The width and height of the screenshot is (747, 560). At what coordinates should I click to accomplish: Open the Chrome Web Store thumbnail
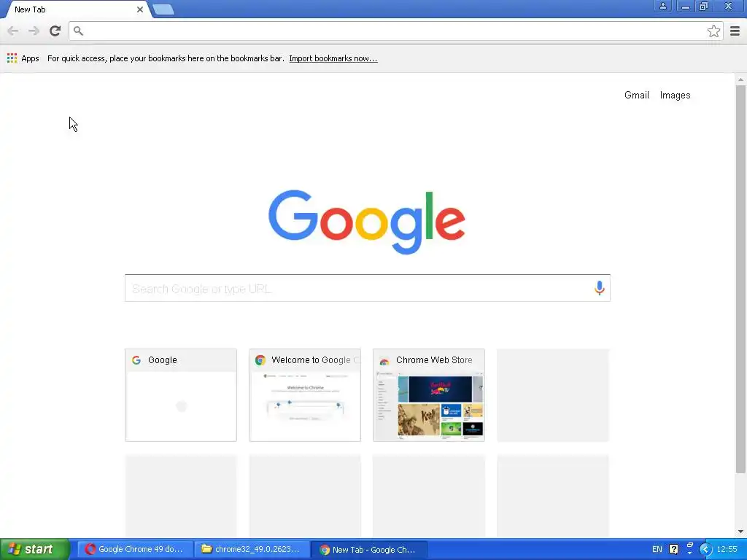point(429,395)
